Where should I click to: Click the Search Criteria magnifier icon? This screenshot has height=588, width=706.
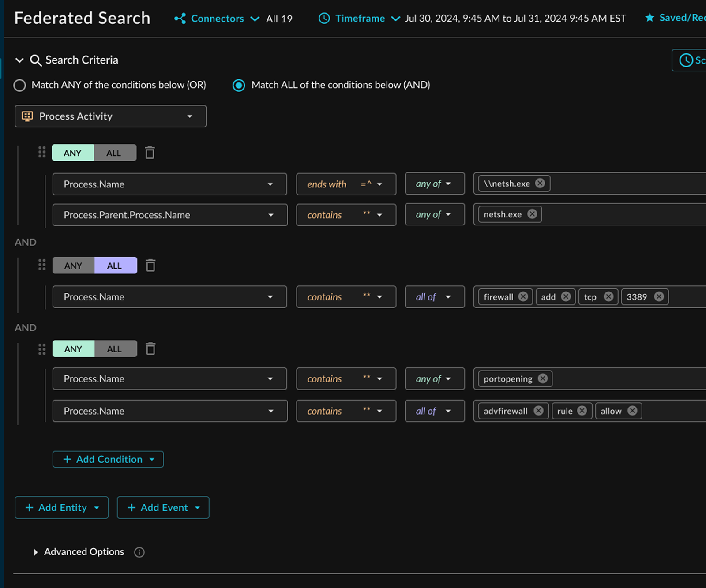coord(36,60)
